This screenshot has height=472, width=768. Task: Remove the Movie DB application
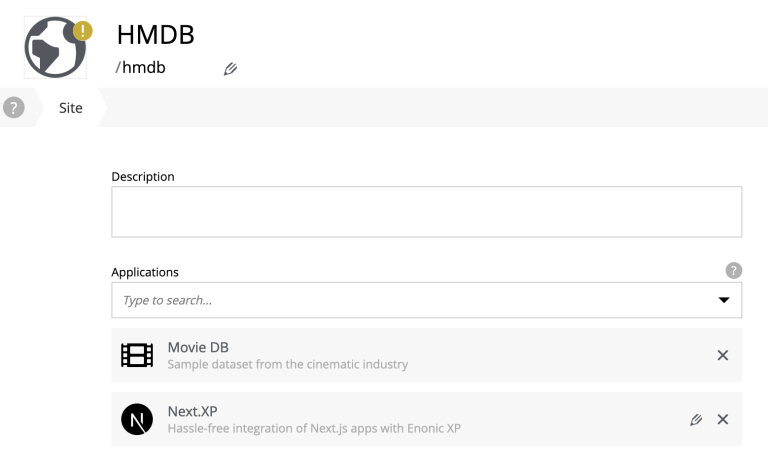coord(722,355)
